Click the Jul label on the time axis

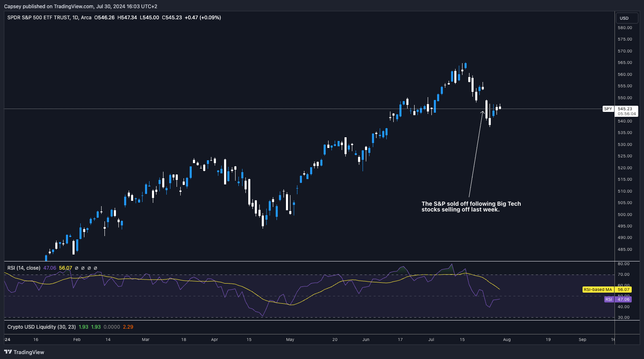click(x=431, y=340)
